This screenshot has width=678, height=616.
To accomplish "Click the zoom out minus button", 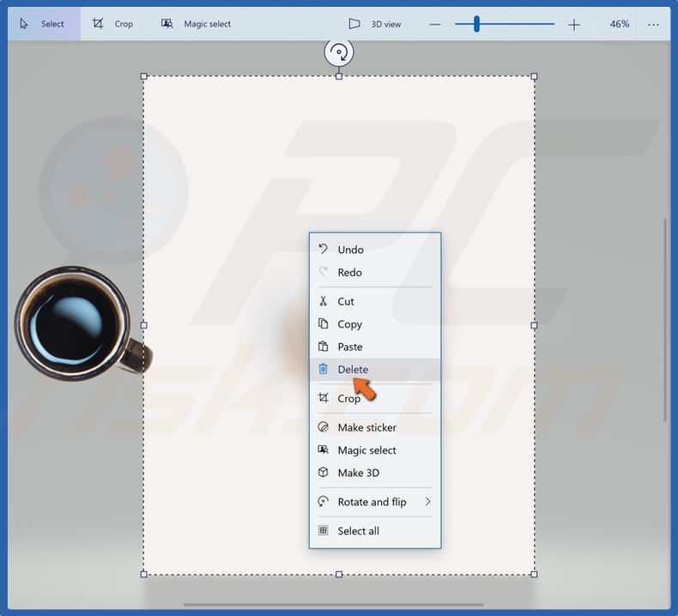I will pyautogui.click(x=435, y=25).
